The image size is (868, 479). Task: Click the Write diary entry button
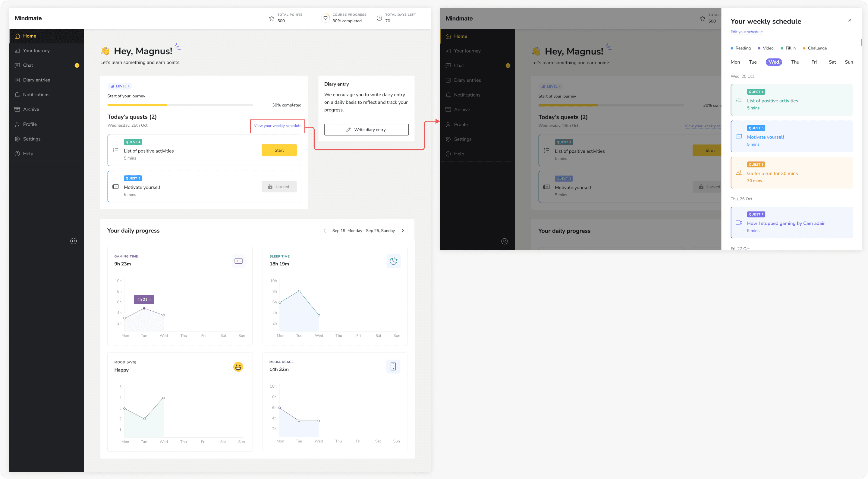366,129
